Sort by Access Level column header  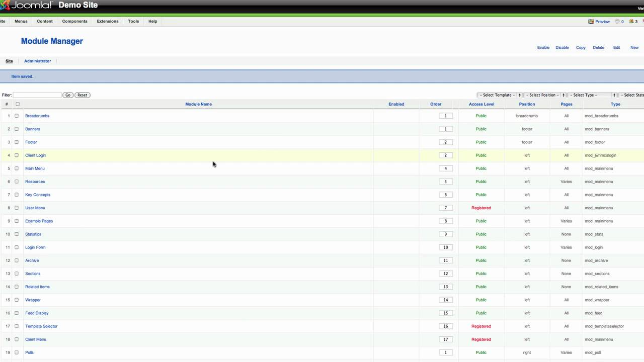coord(481,104)
